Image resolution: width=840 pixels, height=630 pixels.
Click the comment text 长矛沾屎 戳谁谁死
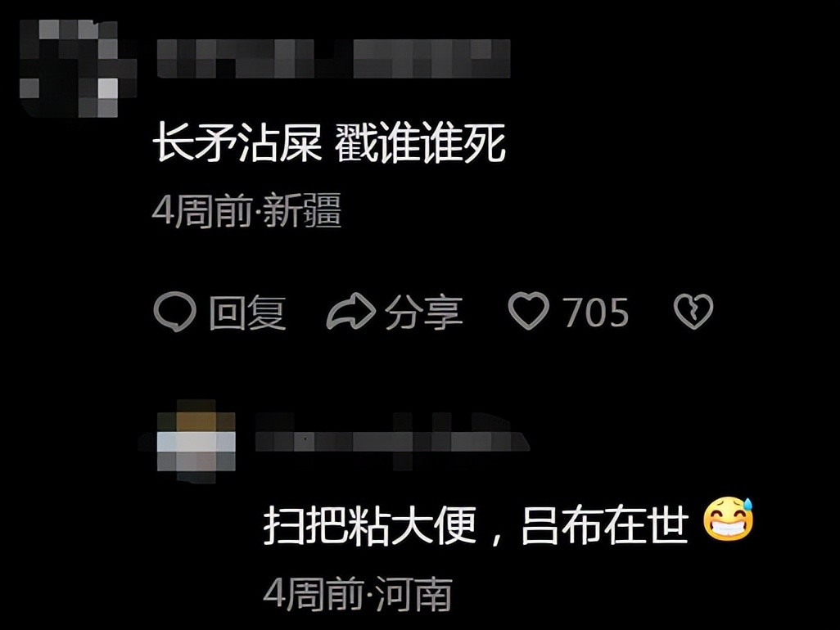(329, 142)
